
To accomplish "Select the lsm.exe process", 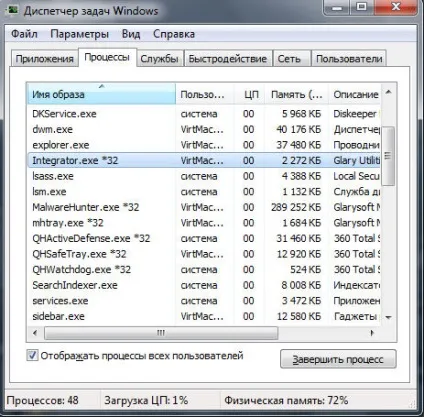I will (203, 192).
